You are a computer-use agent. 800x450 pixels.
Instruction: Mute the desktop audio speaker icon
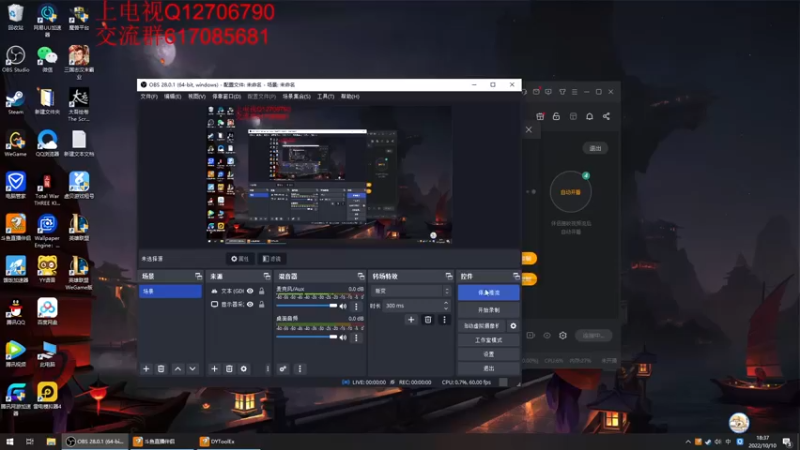click(x=343, y=337)
